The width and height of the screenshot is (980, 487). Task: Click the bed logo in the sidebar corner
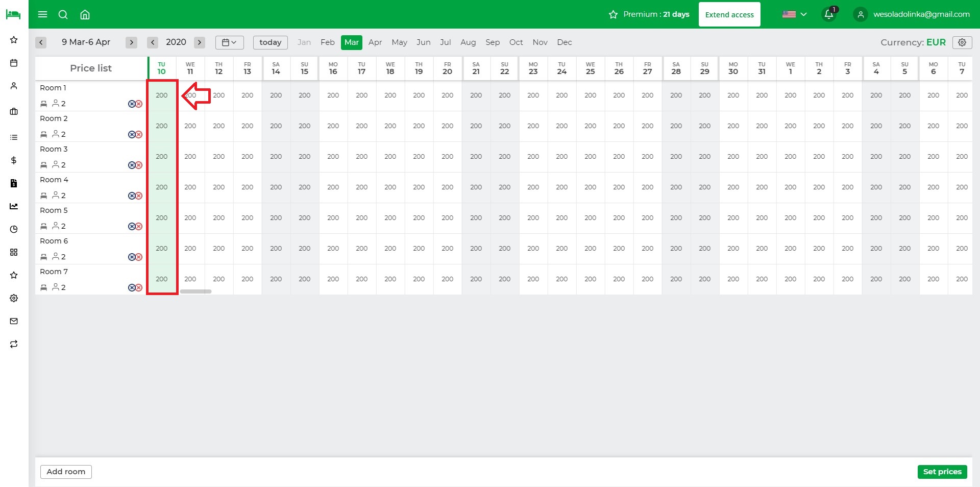[13, 14]
